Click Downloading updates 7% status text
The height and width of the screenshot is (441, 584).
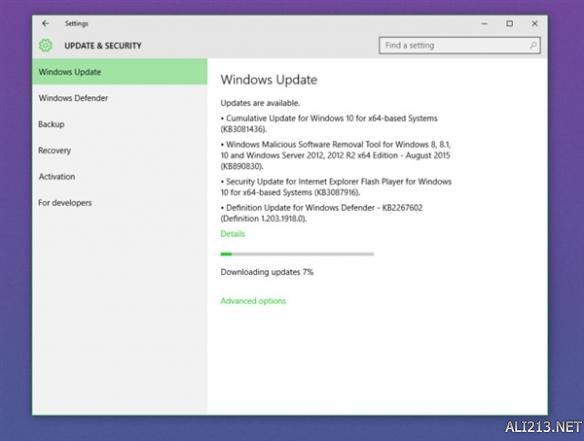point(267,272)
